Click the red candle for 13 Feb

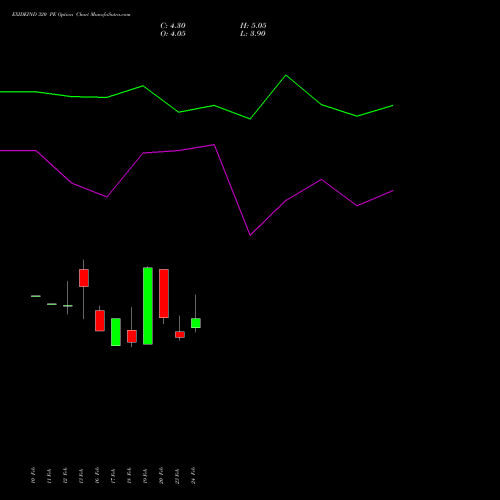coord(84,278)
